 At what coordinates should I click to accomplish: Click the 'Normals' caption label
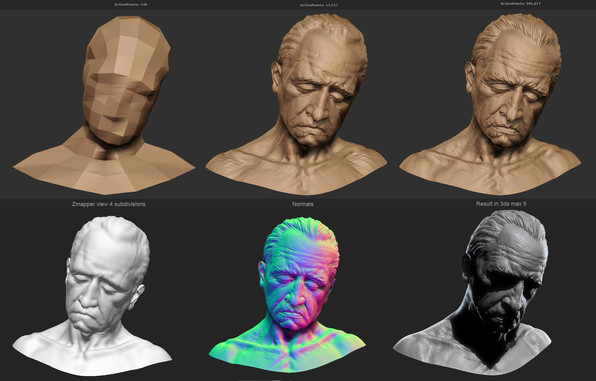coord(303,204)
